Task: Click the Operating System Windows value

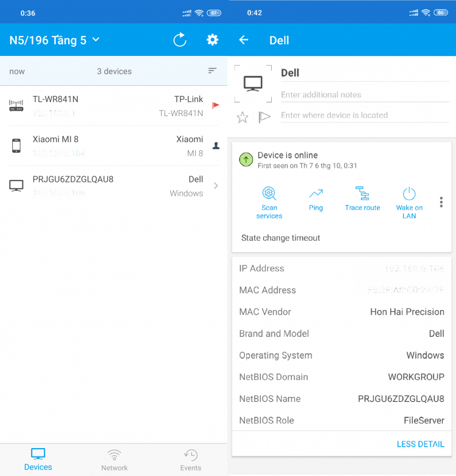Action: click(425, 355)
